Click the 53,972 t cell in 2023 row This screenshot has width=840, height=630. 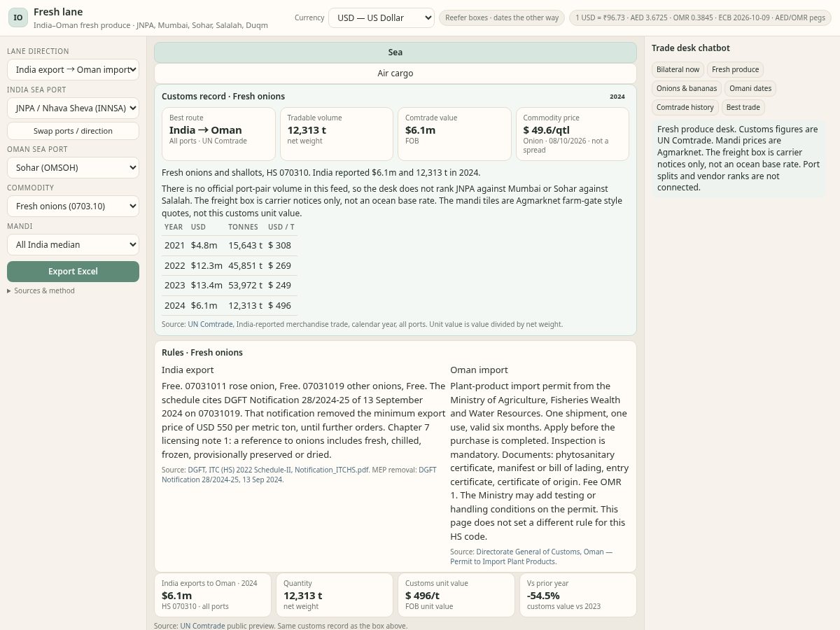pyautogui.click(x=245, y=285)
